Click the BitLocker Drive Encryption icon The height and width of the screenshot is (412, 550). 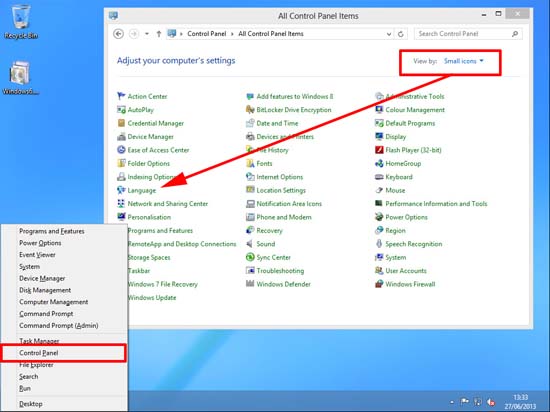click(x=250, y=110)
